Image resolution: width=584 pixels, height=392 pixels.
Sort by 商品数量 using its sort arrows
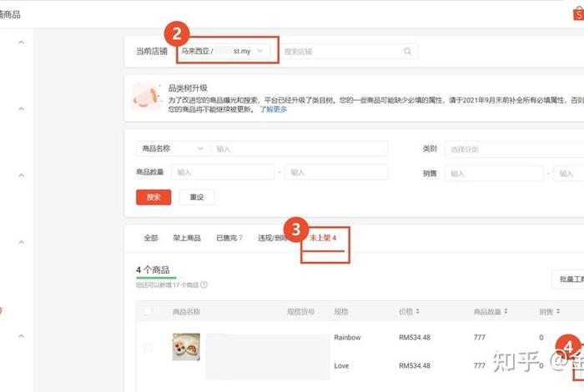pyautogui.click(x=506, y=311)
